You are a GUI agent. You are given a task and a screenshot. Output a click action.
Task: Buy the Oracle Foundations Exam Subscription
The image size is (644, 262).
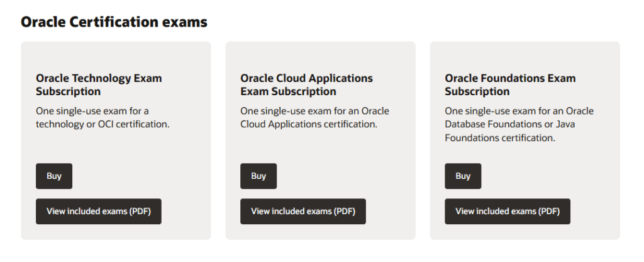pos(463,176)
